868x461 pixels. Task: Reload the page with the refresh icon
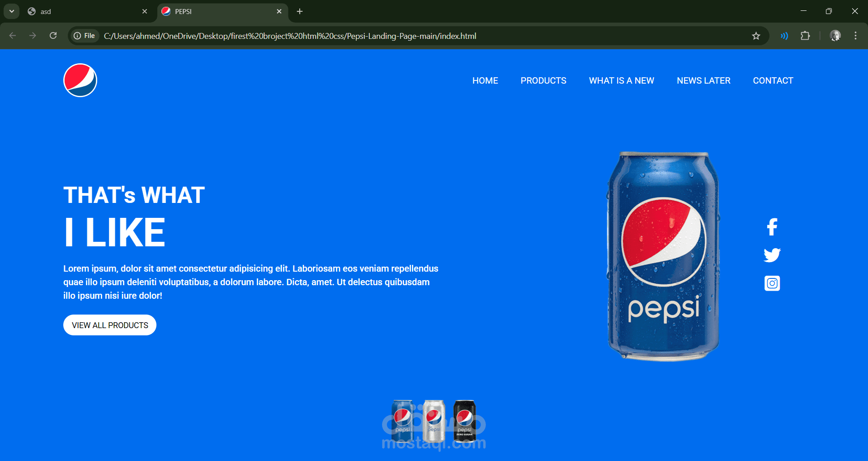click(53, 36)
